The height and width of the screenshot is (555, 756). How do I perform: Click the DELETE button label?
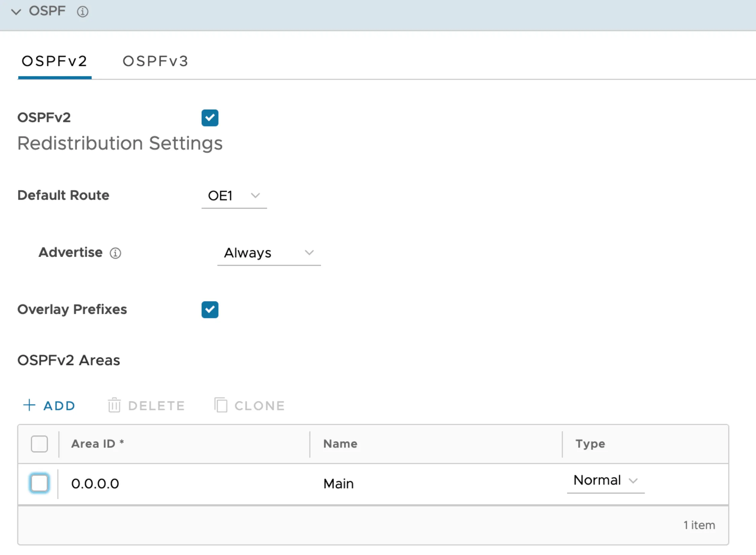(x=156, y=406)
